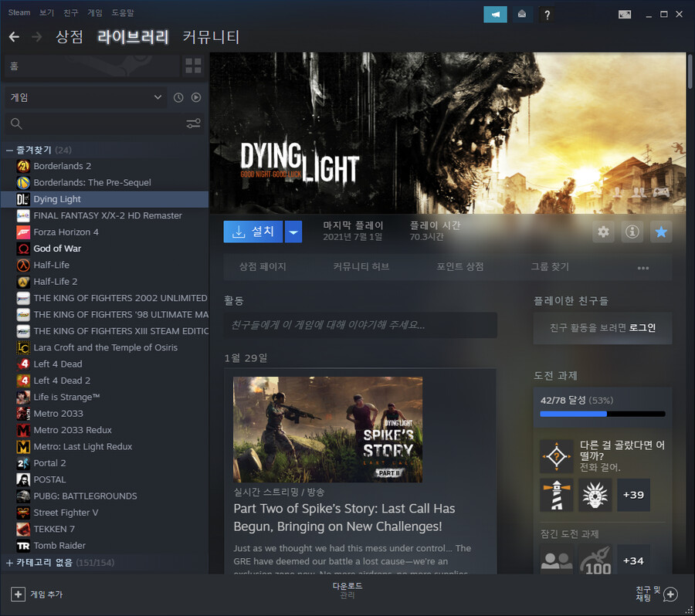
Task: Open advanced filter settings icon
Action: click(193, 124)
